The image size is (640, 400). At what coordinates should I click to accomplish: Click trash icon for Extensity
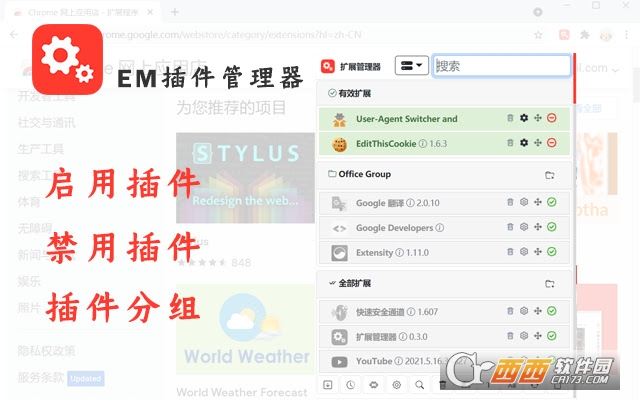coord(511,253)
